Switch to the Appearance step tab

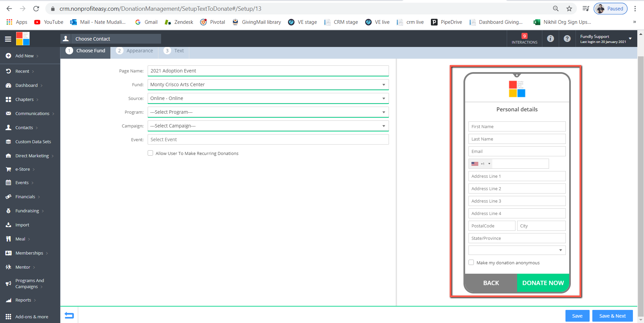click(x=135, y=51)
